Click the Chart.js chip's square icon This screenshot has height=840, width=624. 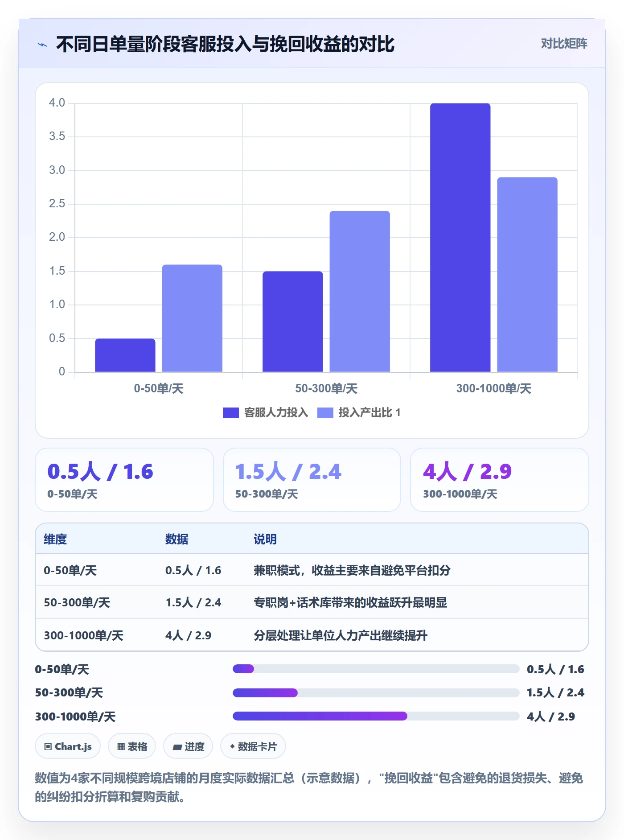click(48, 747)
